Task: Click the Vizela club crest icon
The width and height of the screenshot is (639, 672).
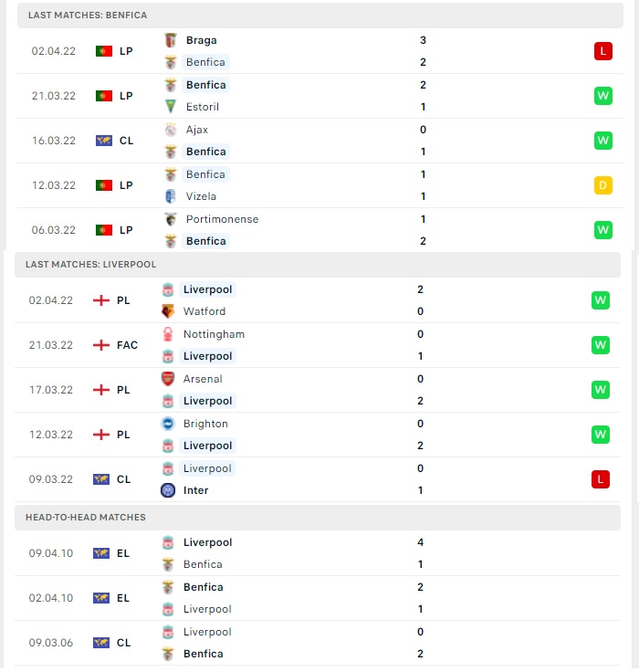Action: pyautogui.click(x=171, y=196)
